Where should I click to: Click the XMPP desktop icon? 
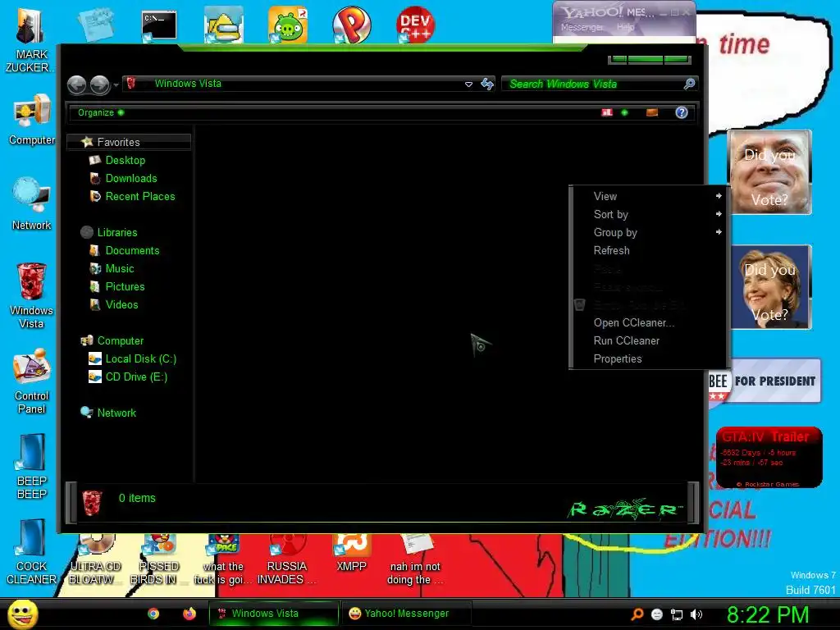pyautogui.click(x=351, y=554)
